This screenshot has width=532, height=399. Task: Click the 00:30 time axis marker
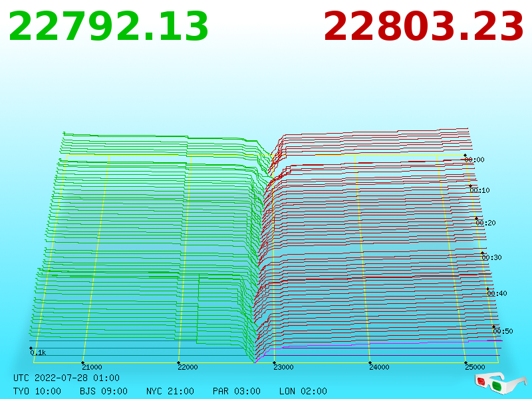click(491, 257)
